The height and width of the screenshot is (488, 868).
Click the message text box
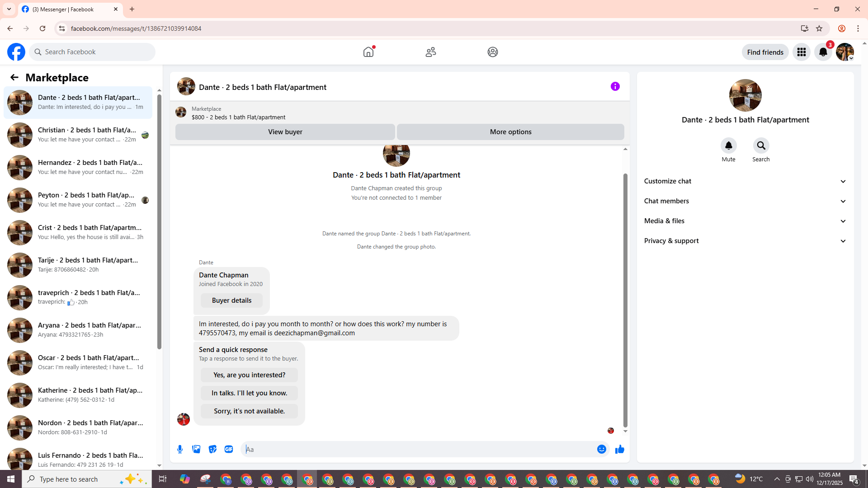(x=419, y=449)
